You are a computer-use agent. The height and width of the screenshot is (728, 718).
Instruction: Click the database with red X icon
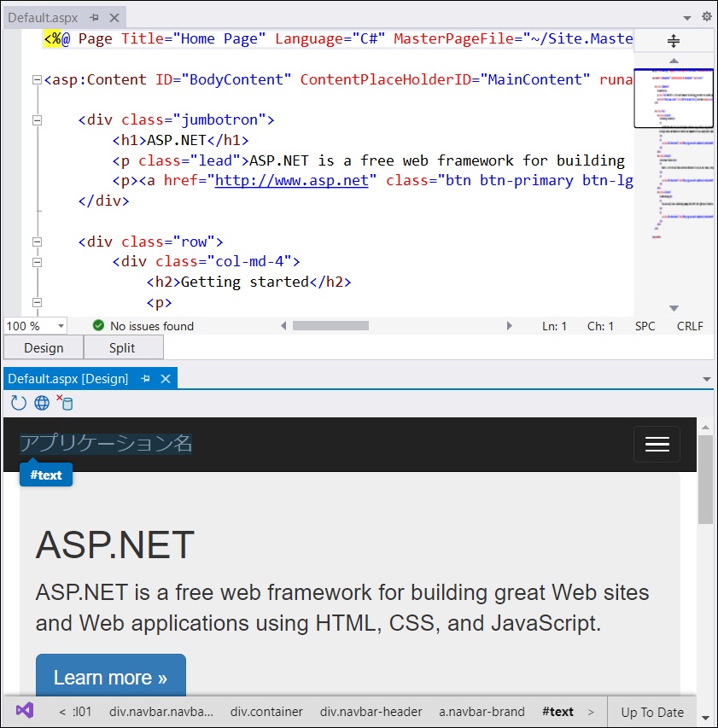pos(65,403)
